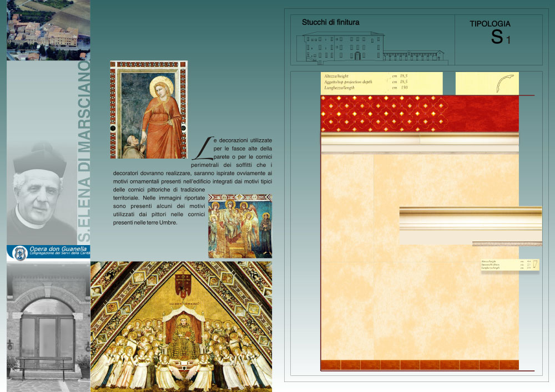Click "Congregazione dei Servi della Carità" subtitle
This screenshot has height=392, width=555.
click(59, 253)
